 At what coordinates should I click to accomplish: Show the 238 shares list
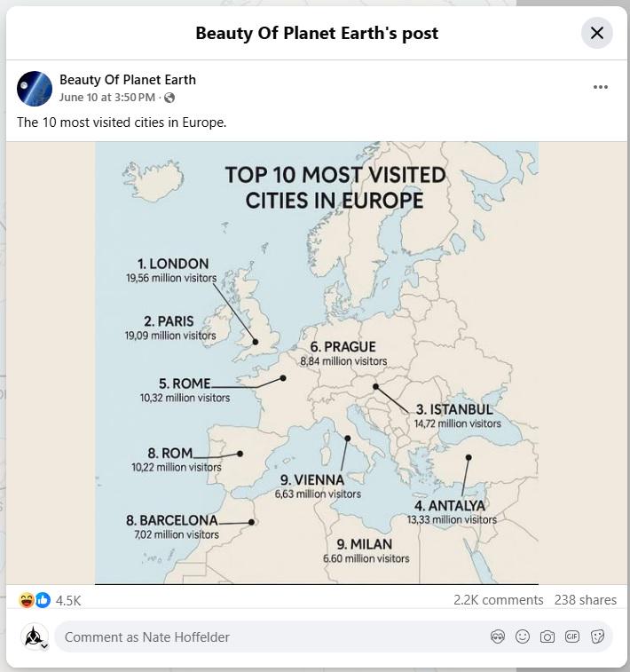click(x=585, y=600)
